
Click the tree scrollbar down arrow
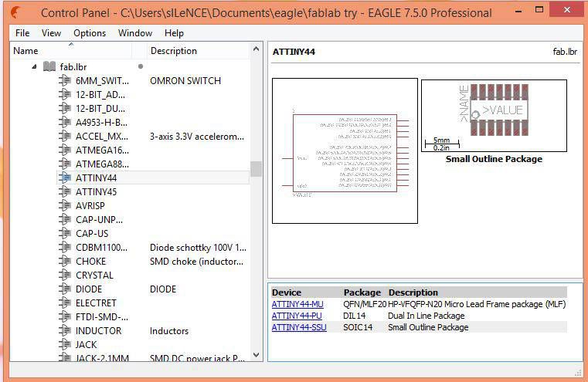(256, 355)
